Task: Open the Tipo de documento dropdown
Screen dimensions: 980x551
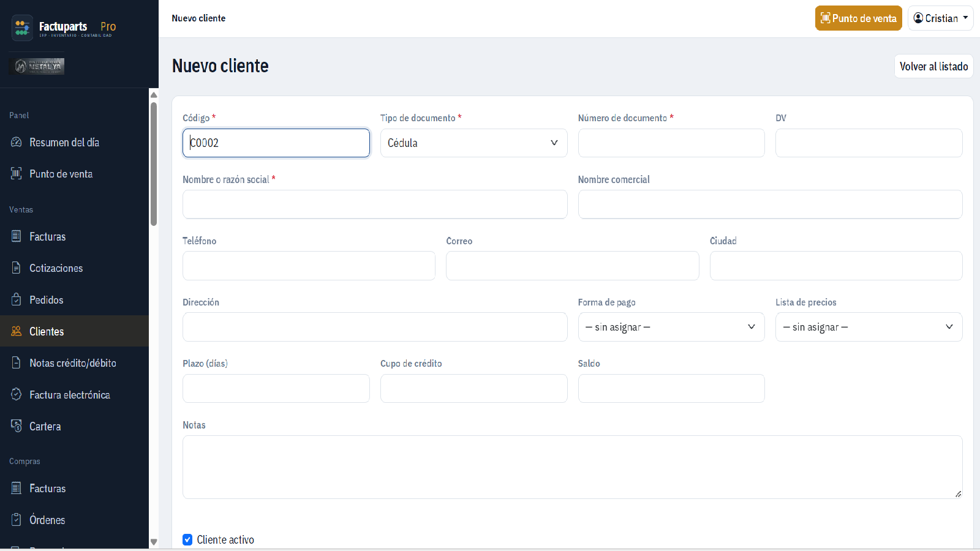Action: (x=473, y=143)
